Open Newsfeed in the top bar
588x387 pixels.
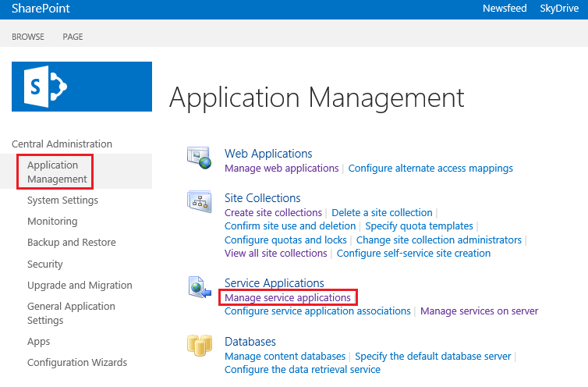pyautogui.click(x=505, y=8)
